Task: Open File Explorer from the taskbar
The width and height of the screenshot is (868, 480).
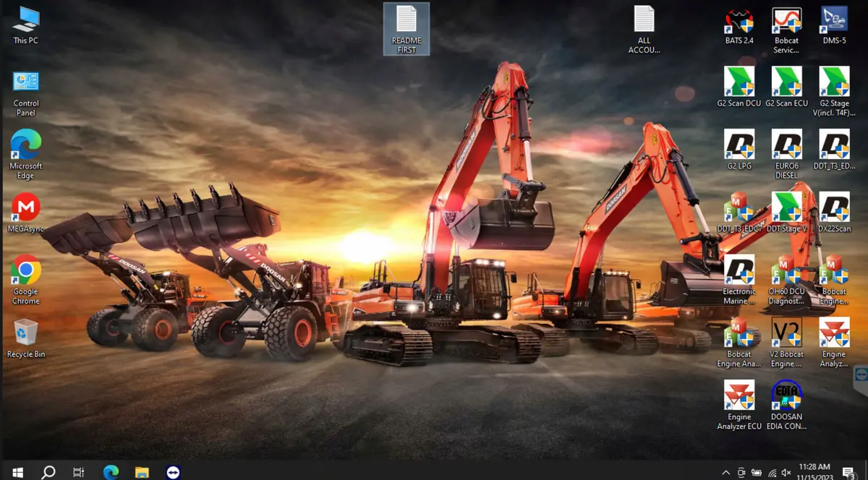Action: (142, 472)
